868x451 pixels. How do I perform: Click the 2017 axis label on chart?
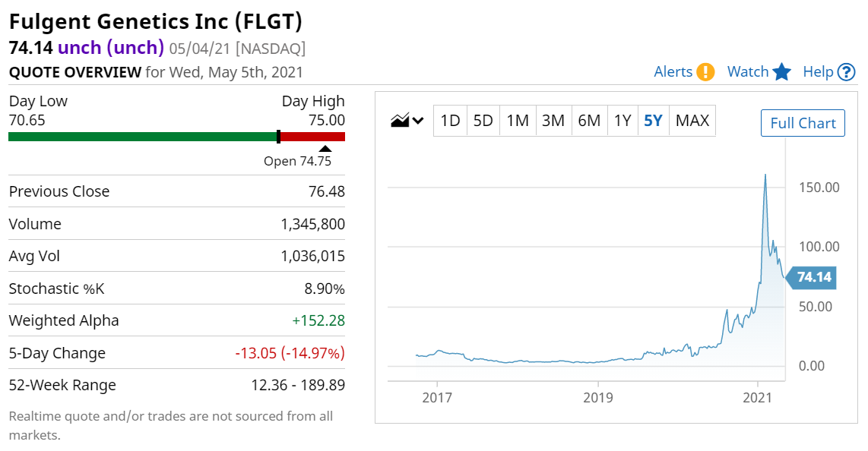click(437, 397)
